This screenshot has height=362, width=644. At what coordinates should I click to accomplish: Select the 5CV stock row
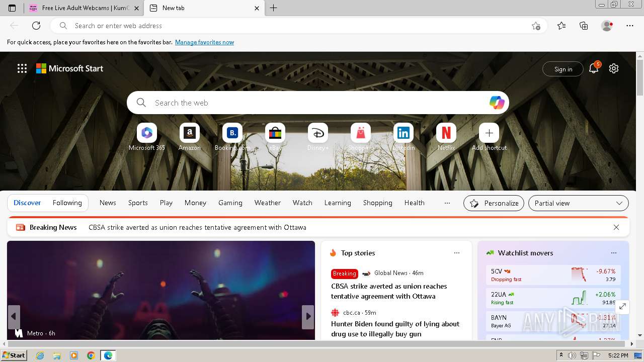coord(553,275)
